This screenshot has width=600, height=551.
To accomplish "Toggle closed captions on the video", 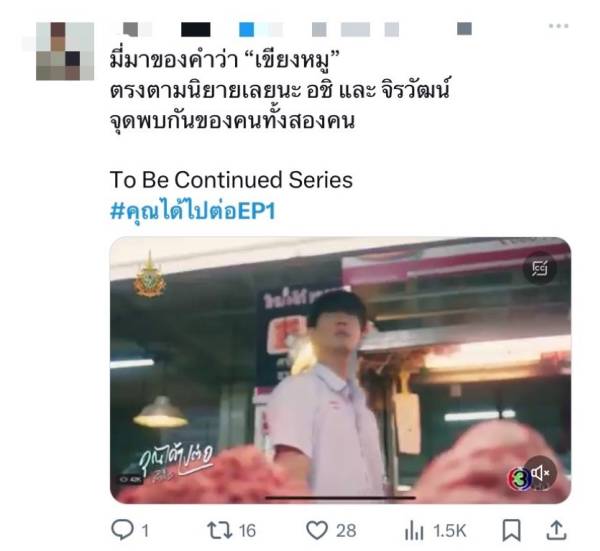I will tap(540, 268).
